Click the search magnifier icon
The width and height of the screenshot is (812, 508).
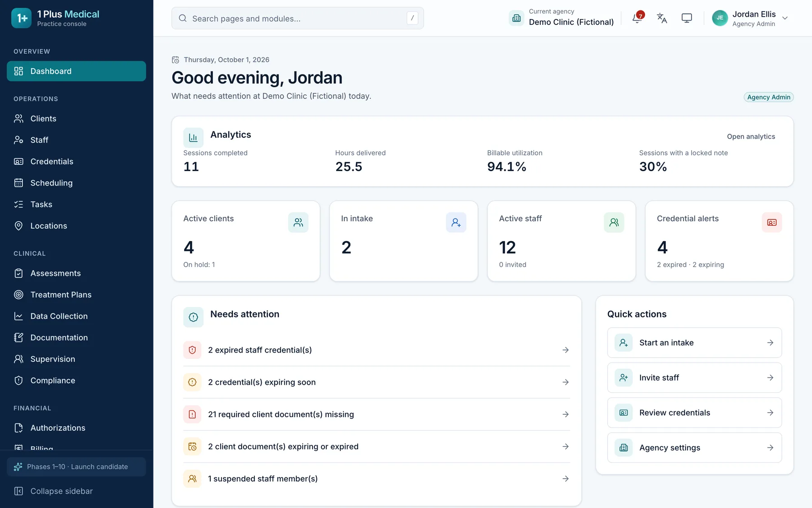tap(183, 18)
